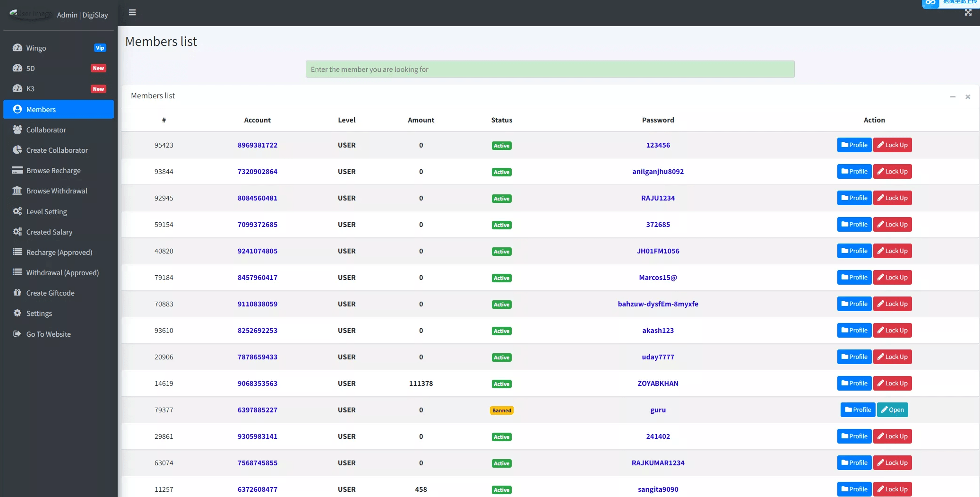The width and height of the screenshot is (980, 497).
Task: Click the Browse Withdrawal bank icon
Action: click(x=17, y=191)
